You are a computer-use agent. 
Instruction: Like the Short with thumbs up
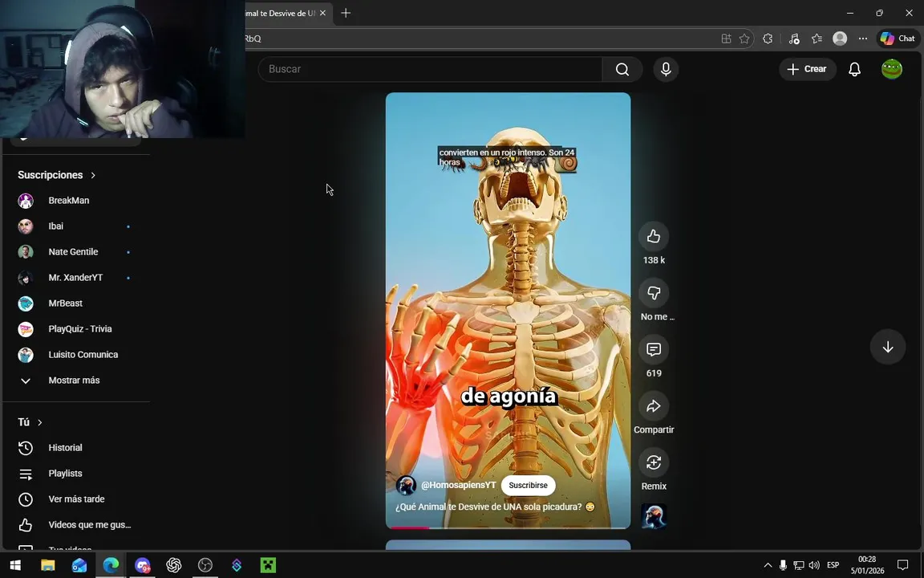coord(654,237)
